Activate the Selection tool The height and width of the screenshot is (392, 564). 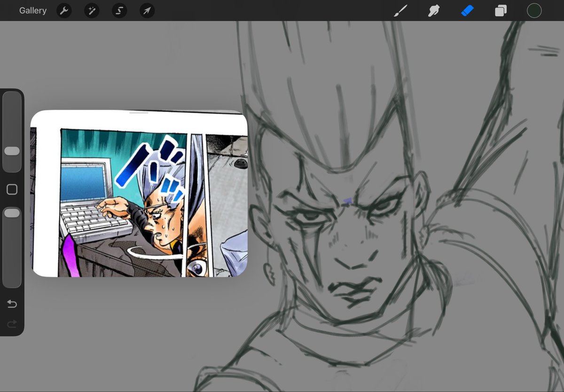coord(119,10)
